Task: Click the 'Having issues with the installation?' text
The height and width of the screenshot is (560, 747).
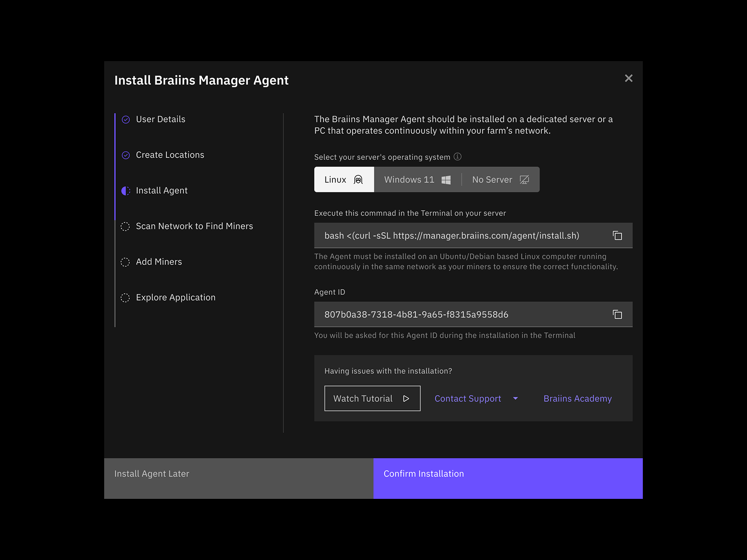Action: pos(388,371)
